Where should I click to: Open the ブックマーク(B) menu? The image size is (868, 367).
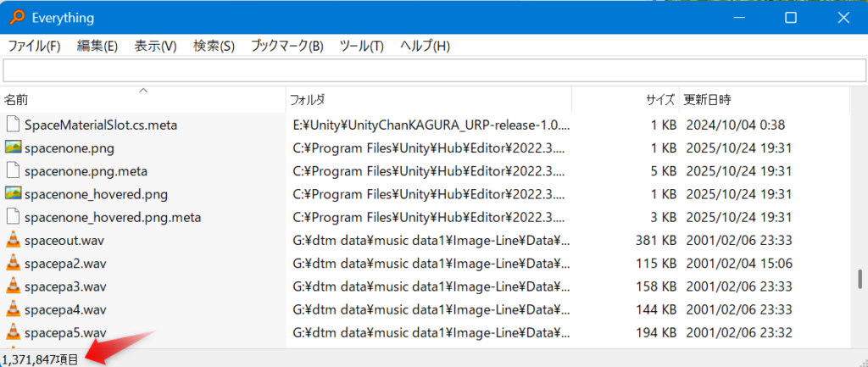click(287, 46)
